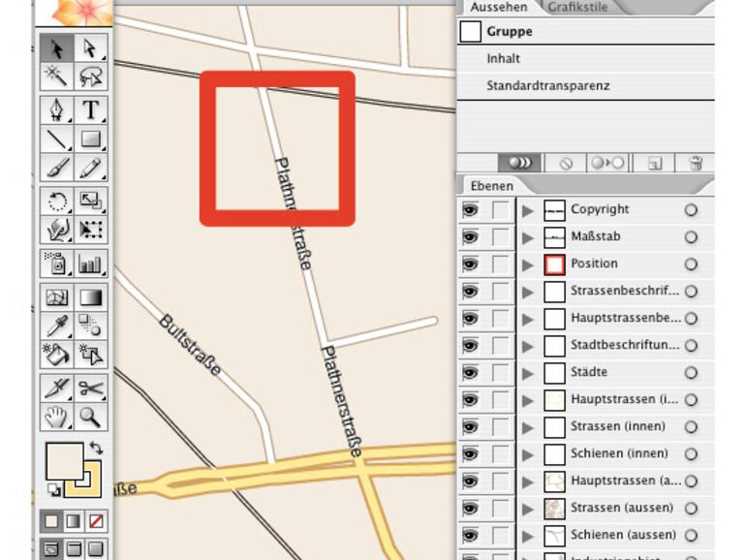Viewport: 746px width, 560px height.
Task: Duplicate selected item in Aussehen panel
Action: 655,163
